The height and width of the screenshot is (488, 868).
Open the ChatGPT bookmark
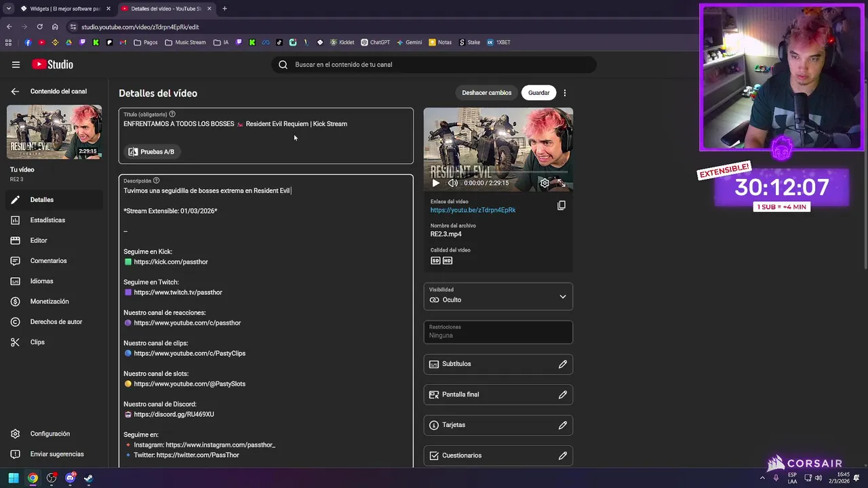(x=375, y=42)
